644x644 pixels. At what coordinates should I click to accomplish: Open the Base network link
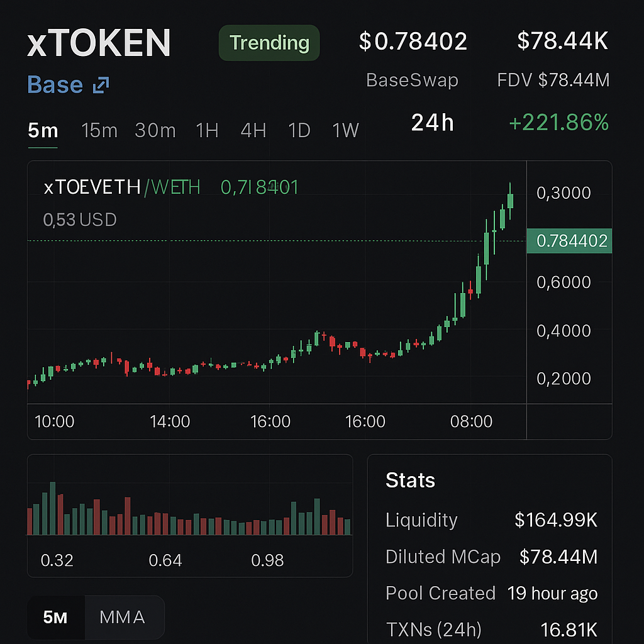pyautogui.click(x=55, y=85)
